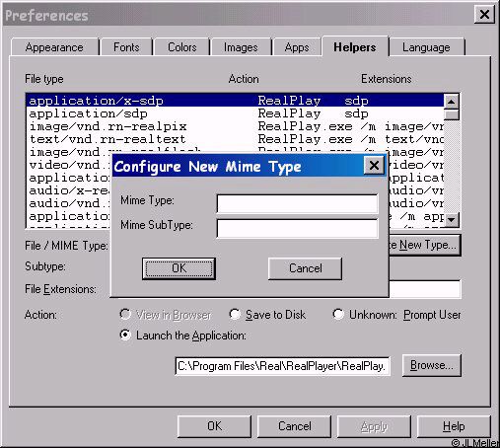Screen dimensions: 500x448
Task: Open the Colors tab
Action: [x=181, y=47]
